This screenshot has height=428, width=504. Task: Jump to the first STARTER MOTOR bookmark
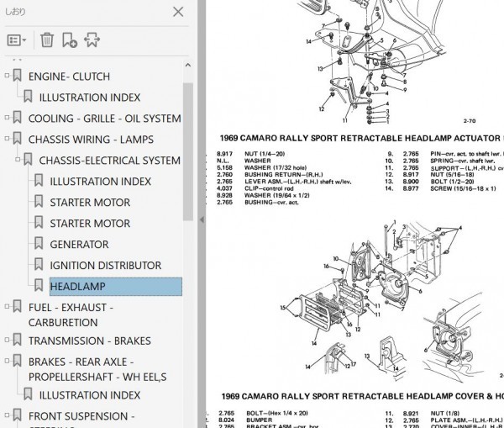[x=90, y=203]
